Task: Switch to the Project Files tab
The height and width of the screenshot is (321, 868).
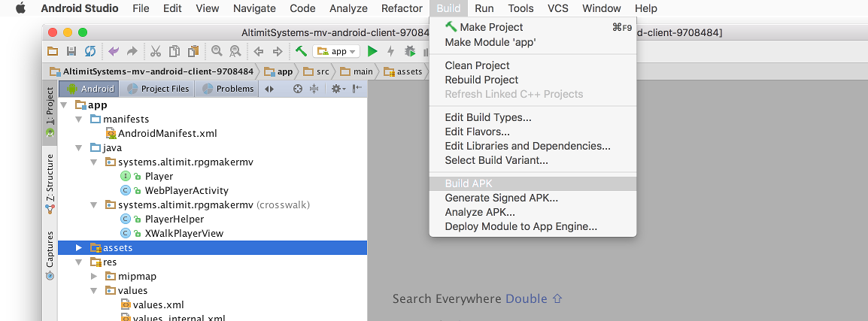Action: pos(158,89)
